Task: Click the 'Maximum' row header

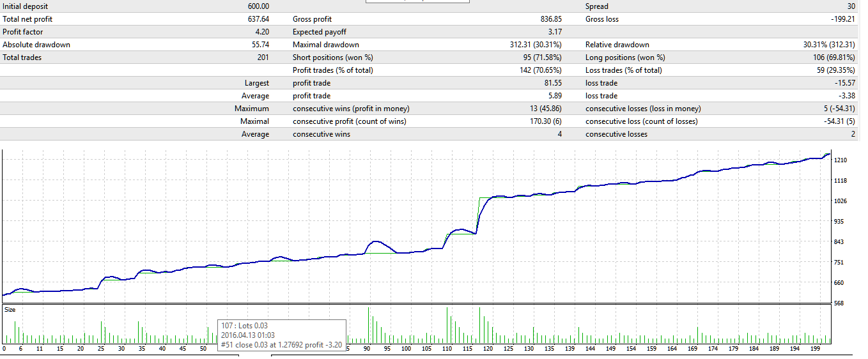Action: [x=252, y=109]
